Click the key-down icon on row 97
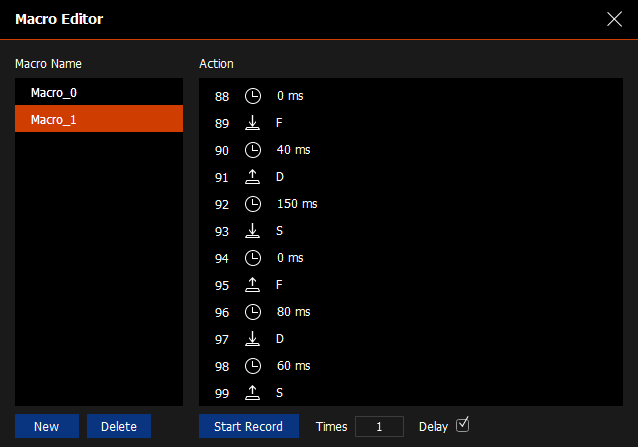The width and height of the screenshot is (638, 447). pyautogui.click(x=253, y=339)
